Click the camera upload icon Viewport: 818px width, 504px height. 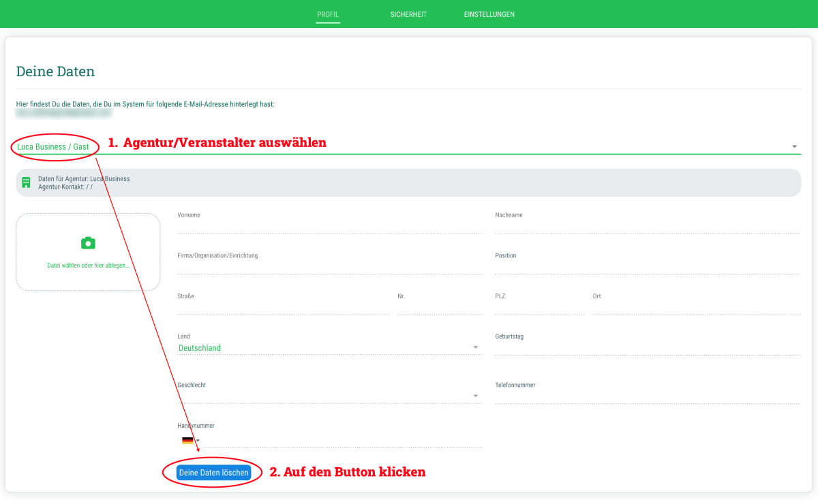click(88, 243)
